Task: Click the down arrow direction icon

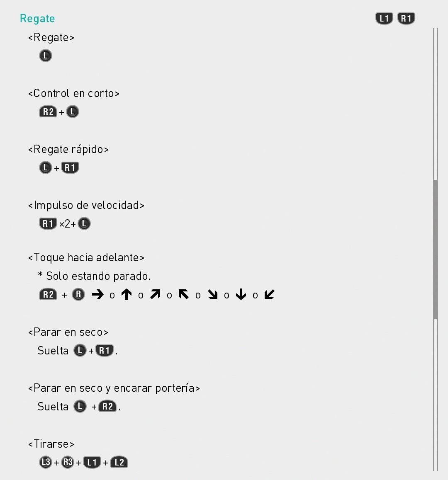Action: tap(241, 295)
